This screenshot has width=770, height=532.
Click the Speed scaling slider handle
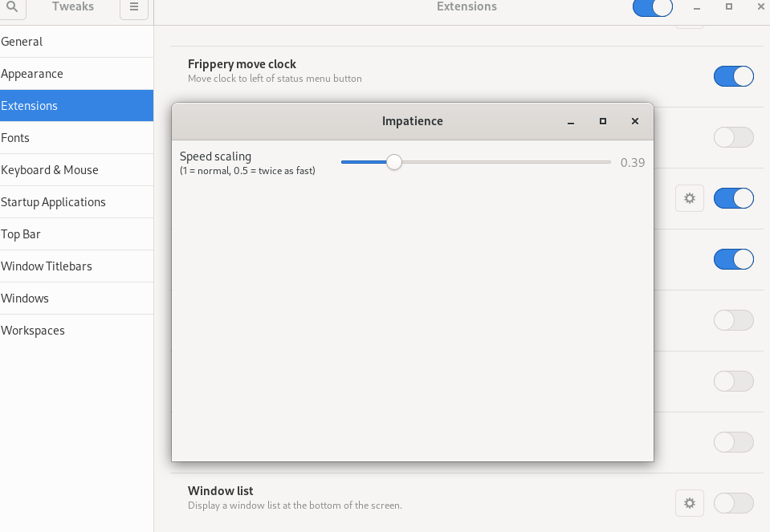tap(393, 162)
